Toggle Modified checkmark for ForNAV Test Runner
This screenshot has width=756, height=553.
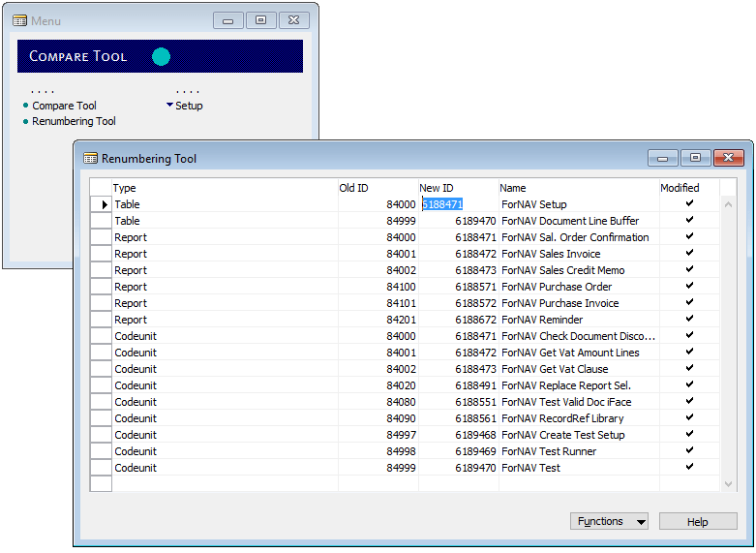[x=689, y=451]
